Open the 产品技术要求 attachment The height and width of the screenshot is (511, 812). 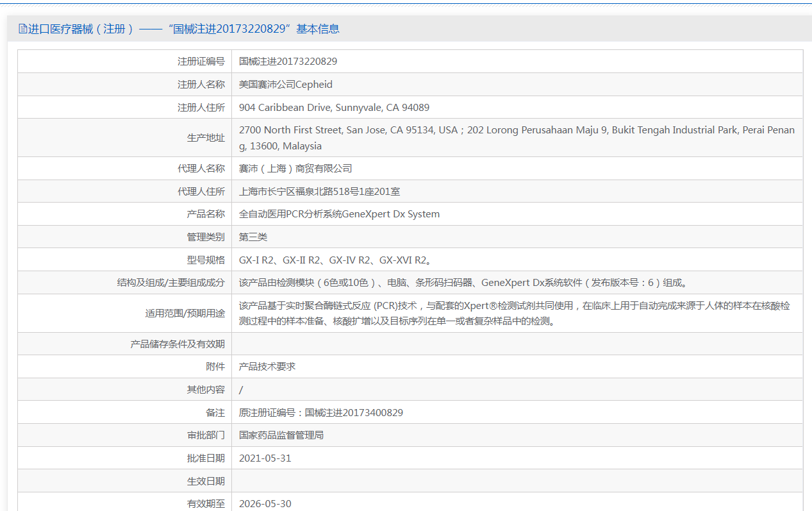(267, 367)
